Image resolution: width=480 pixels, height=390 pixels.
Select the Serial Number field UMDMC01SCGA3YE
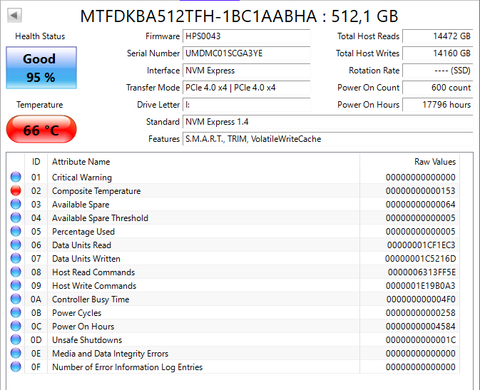(246, 53)
